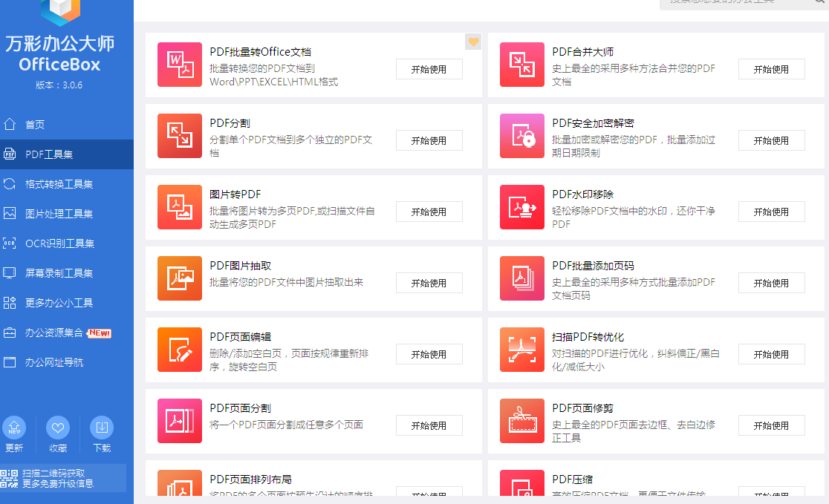Click the PDF批量转Office文档 tool icon

180,65
